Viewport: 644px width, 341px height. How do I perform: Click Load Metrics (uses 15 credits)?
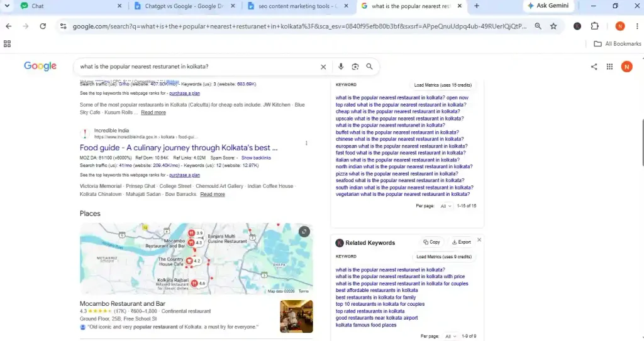click(x=443, y=85)
